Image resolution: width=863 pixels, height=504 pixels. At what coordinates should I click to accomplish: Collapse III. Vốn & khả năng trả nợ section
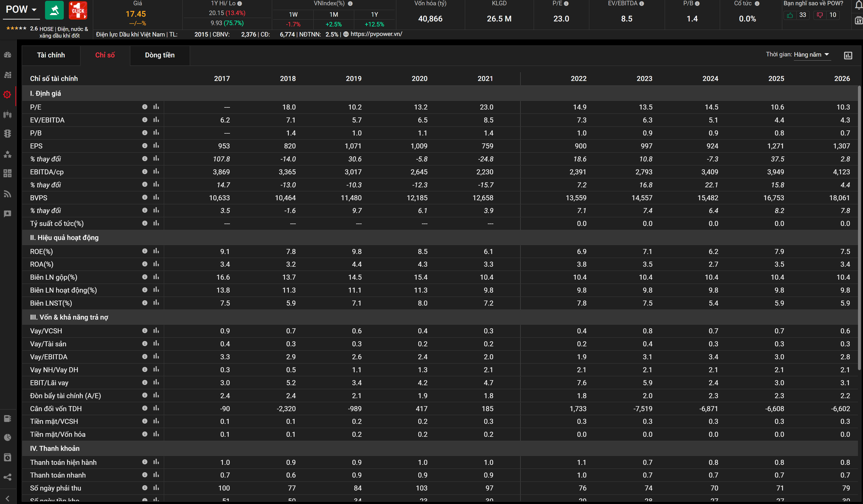pos(440,317)
